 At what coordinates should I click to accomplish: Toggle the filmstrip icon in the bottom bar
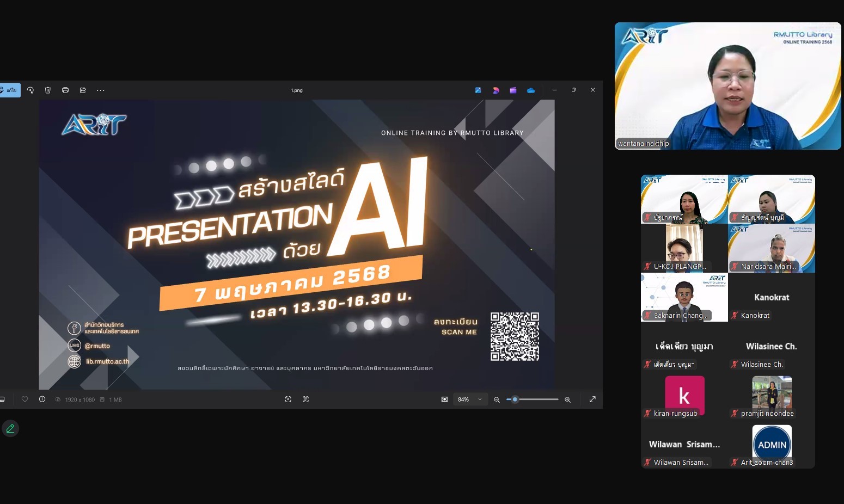pyautogui.click(x=2, y=399)
